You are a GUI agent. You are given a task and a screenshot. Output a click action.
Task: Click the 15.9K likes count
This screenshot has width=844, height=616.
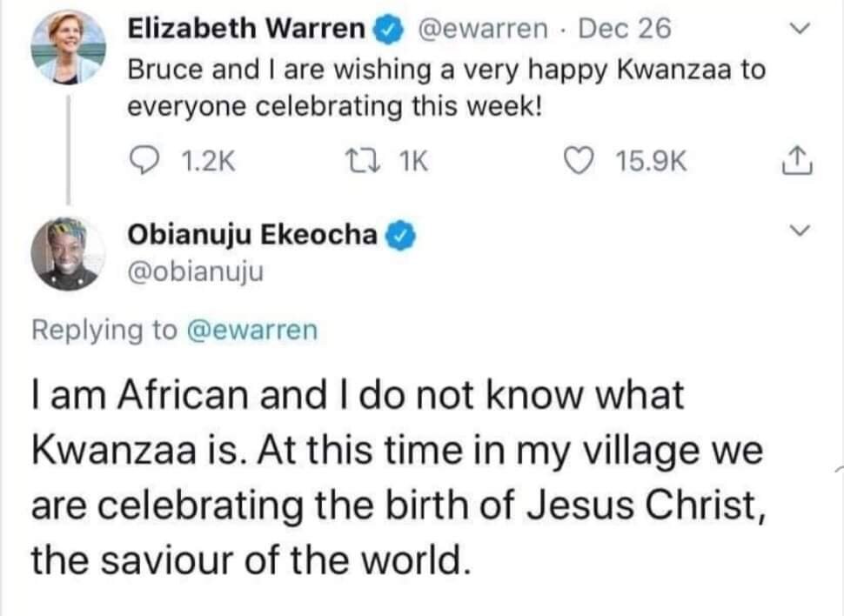[651, 161]
